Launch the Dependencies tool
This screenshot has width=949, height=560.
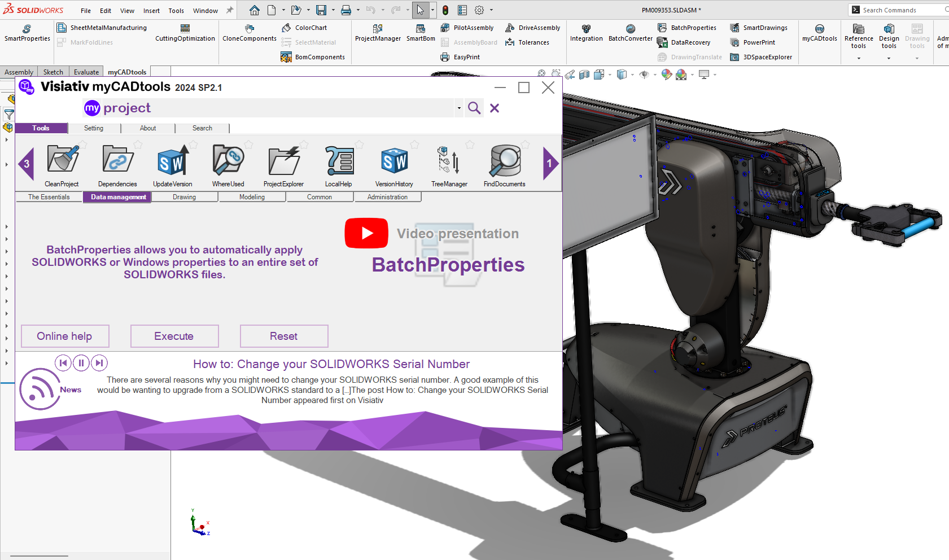[x=117, y=161]
